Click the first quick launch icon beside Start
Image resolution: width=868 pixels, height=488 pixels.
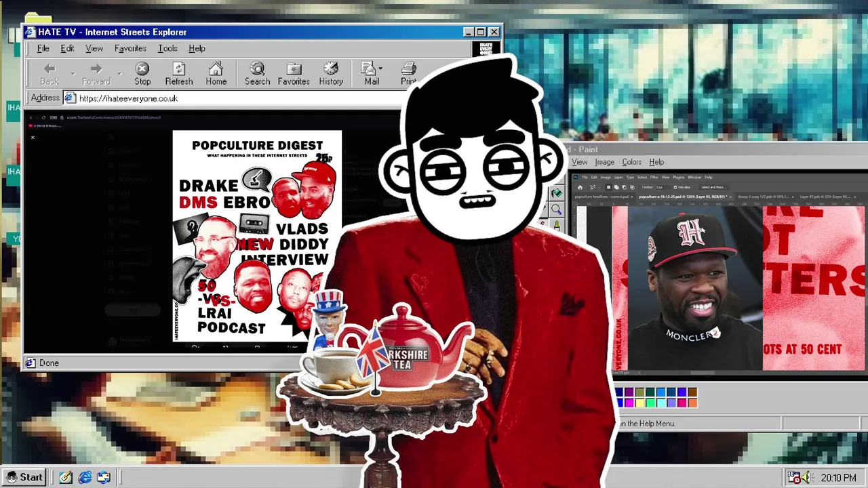(x=65, y=478)
